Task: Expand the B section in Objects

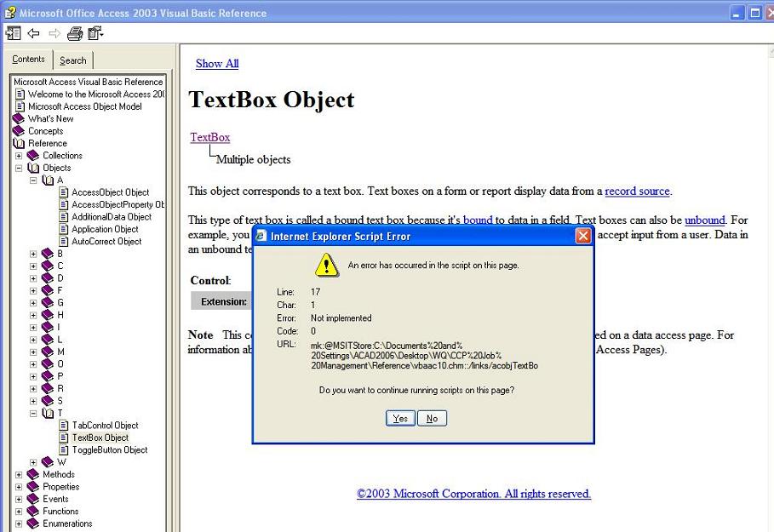Action: (33, 254)
